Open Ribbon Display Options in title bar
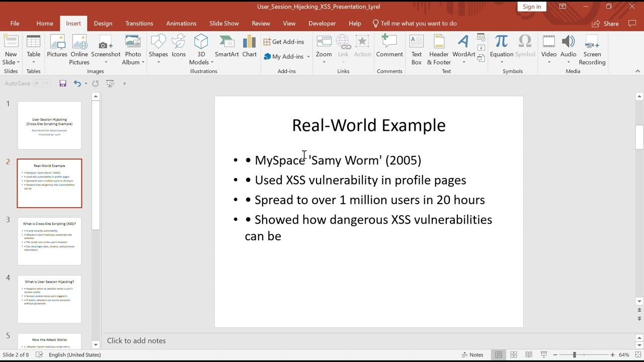The height and width of the screenshot is (362, 644). [x=562, y=7]
